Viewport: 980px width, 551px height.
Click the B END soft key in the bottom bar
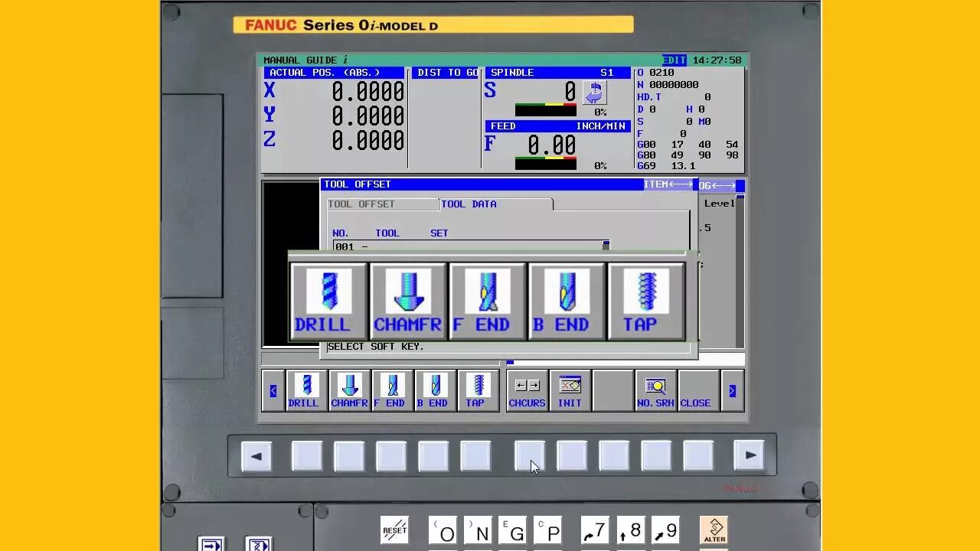coord(436,391)
